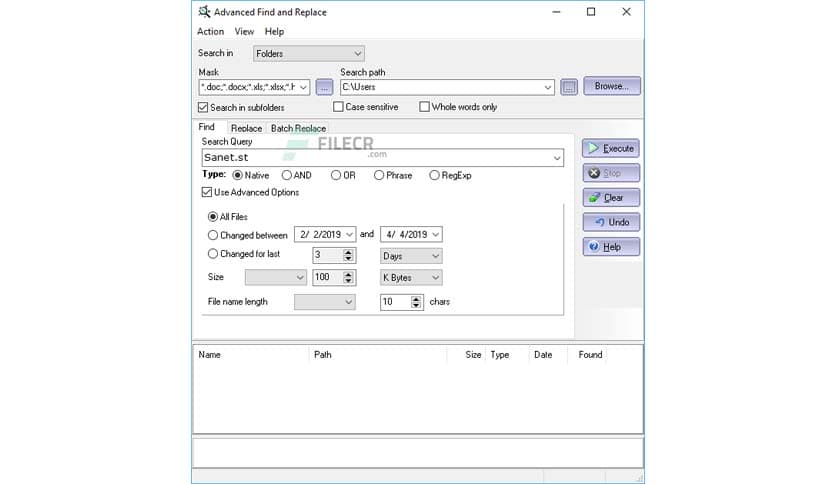Enable Case sensitive option

click(x=338, y=107)
